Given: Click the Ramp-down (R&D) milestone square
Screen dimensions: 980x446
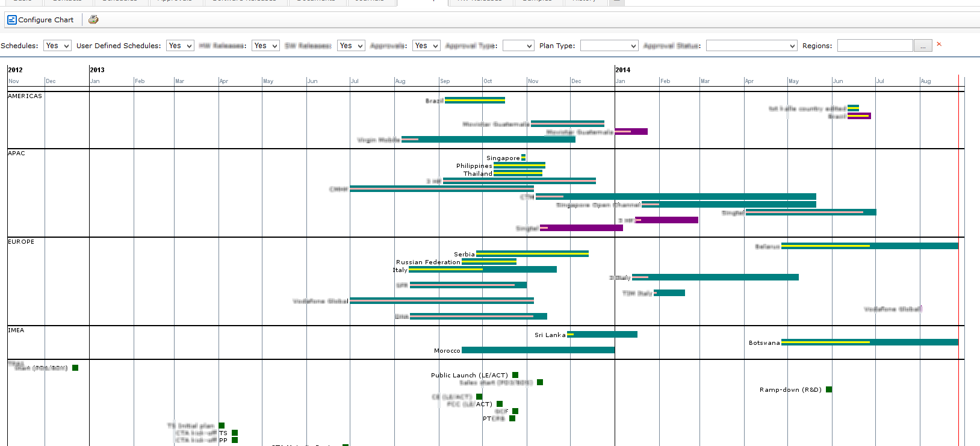Looking at the screenshot, I should pos(829,389).
